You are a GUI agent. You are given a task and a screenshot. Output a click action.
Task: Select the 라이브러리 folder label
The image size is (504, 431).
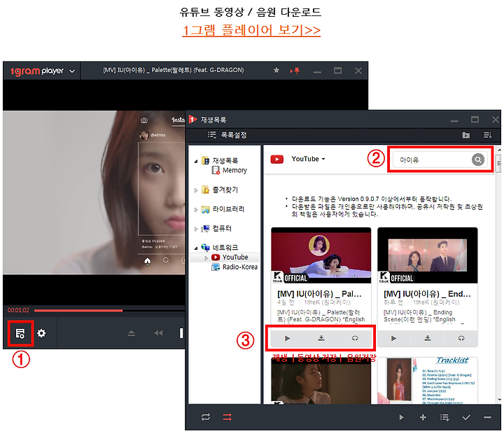tap(228, 209)
